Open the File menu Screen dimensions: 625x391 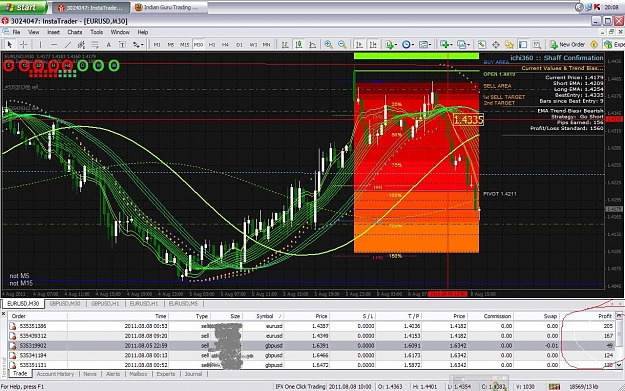pyautogui.click(x=16, y=32)
